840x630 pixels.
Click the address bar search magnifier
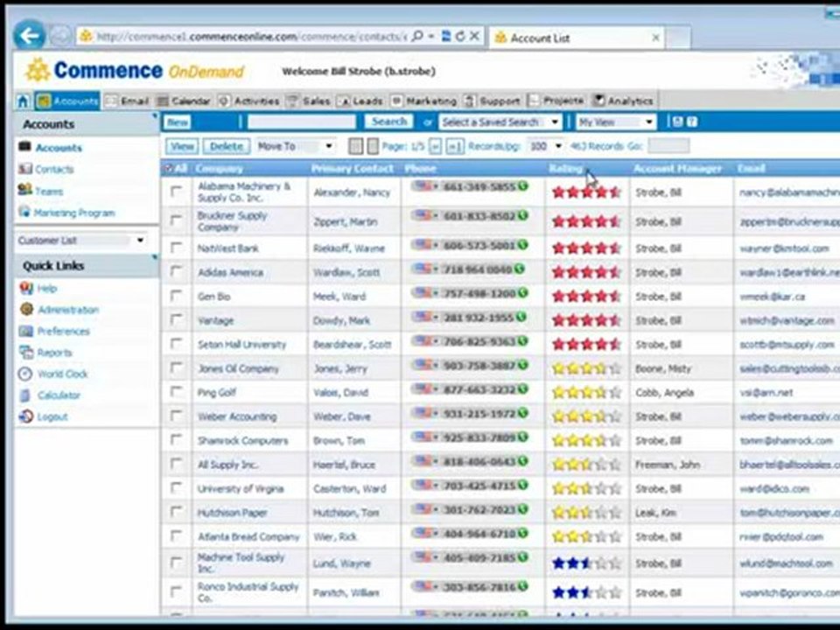point(418,37)
